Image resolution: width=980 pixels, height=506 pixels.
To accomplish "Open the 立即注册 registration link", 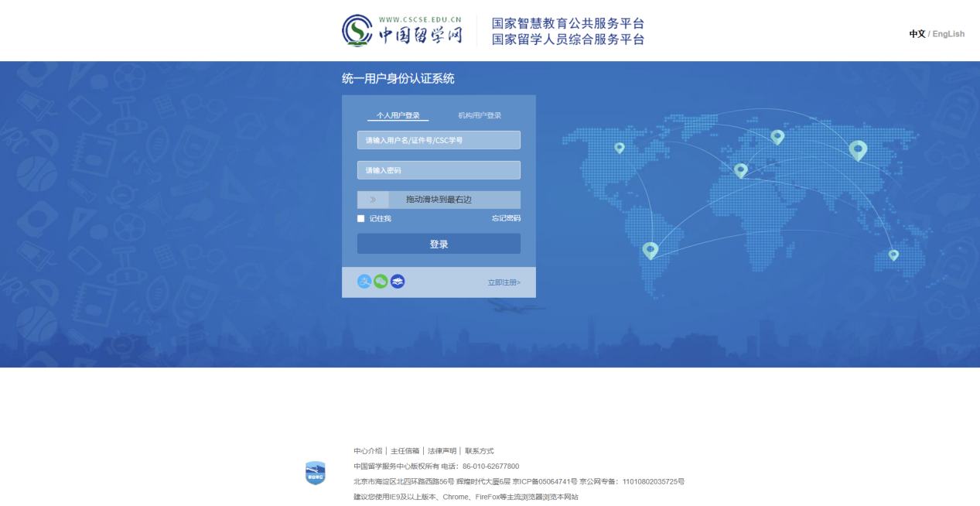I will click(x=504, y=282).
